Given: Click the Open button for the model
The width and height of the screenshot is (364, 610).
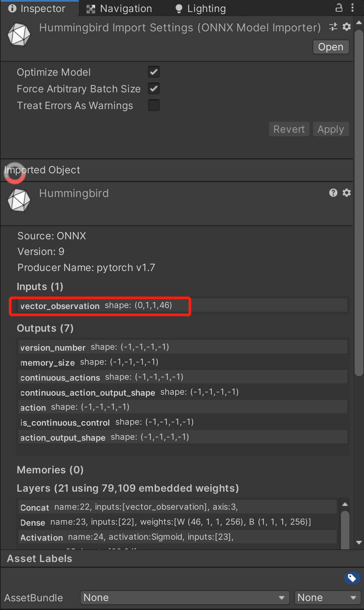Looking at the screenshot, I should pyautogui.click(x=330, y=47).
